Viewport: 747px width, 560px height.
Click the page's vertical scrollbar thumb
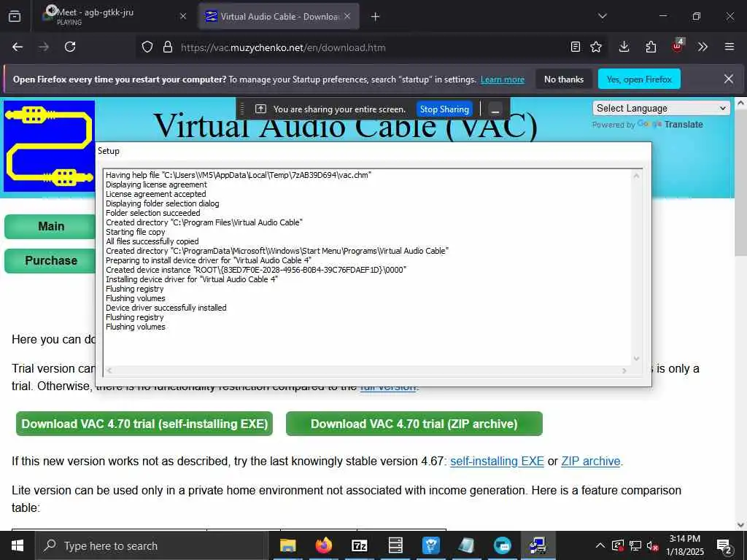click(740, 183)
